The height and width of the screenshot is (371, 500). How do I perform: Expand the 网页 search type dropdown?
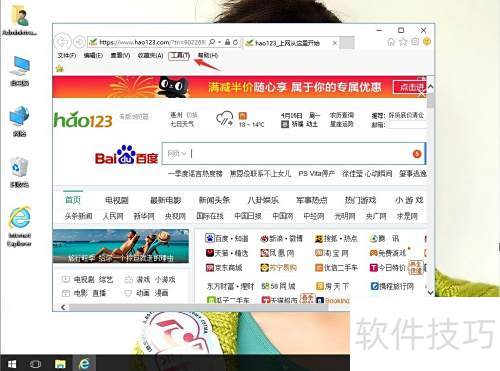coord(176,154)
